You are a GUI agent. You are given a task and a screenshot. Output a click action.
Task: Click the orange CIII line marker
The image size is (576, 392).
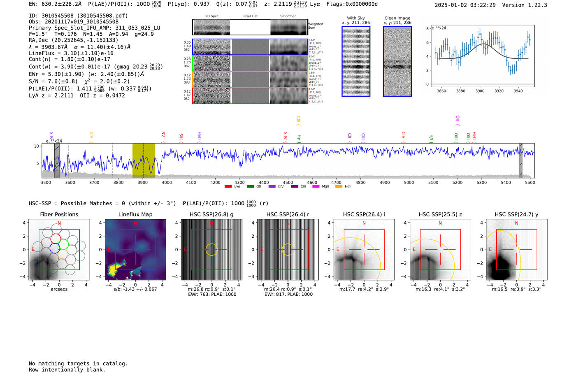point(298,121)
